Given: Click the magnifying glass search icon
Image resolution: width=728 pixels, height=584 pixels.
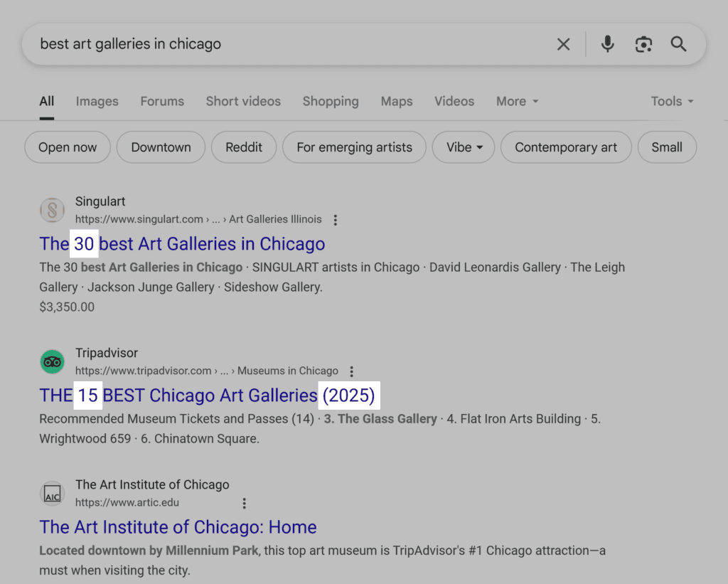Looking at the screenshot, I should [x=678, y=44].
